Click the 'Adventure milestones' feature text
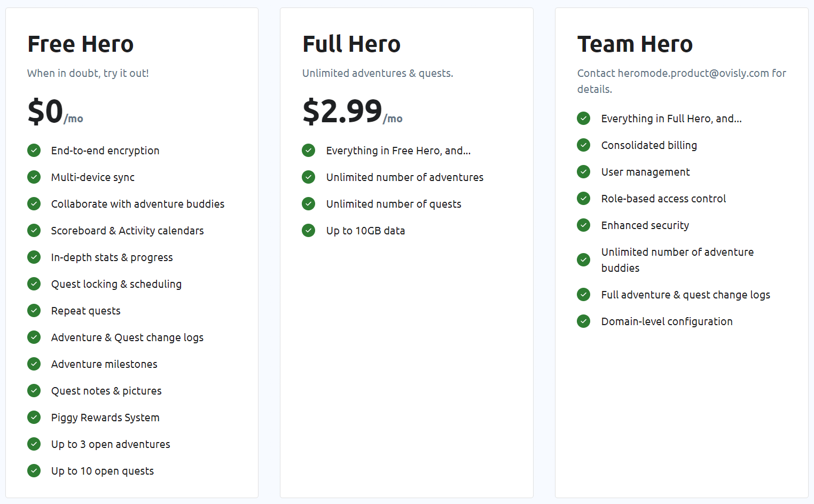 click(104, 364)
